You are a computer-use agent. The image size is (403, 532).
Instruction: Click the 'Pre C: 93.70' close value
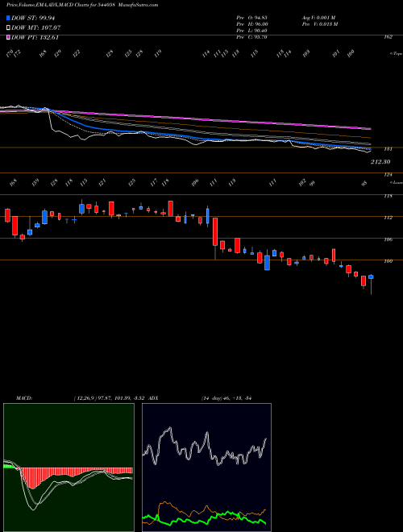[x=251, y=37]
